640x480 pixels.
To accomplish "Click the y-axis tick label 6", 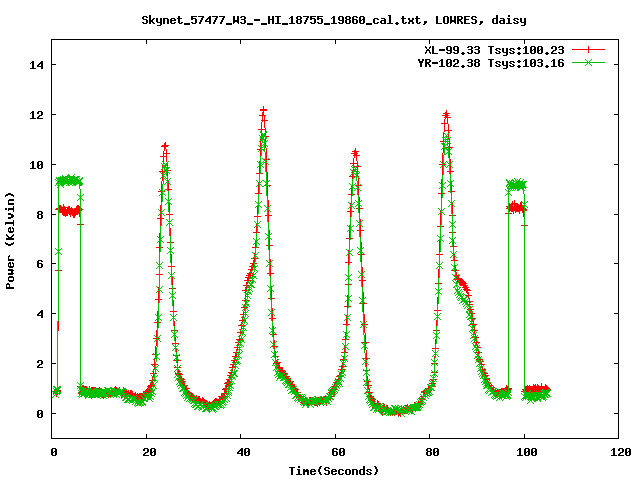I will click(x=39, y=264).
